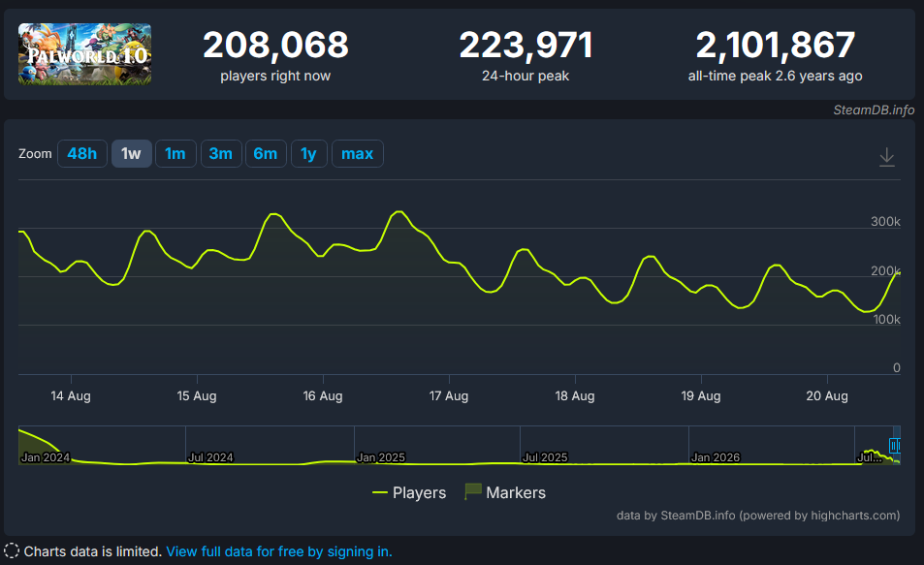Click the loading spinner icon beside limited data notice
This screenshot has height=565, width=924.
pos(12,551)
